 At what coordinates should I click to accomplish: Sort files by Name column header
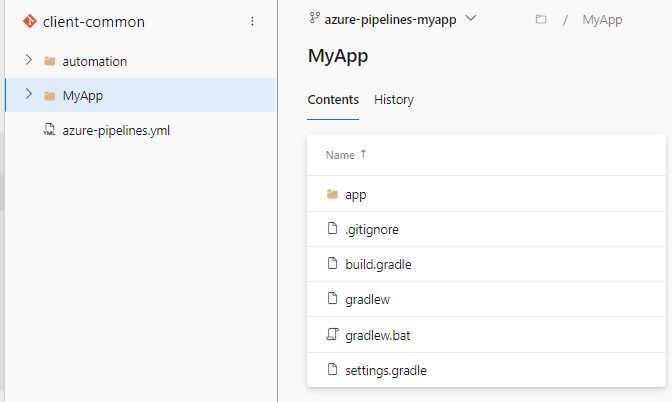pyautogui.click(x=341, y=155)
